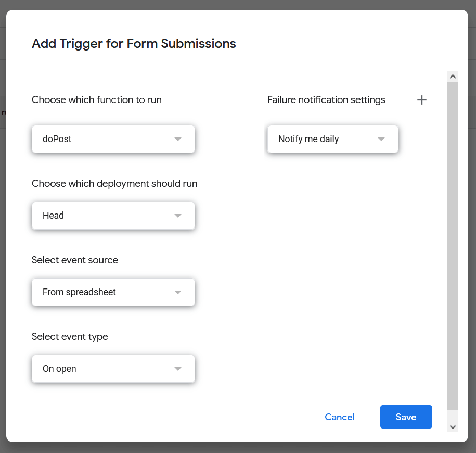Click the arrow on the Notify me daily selector
The image size is (476, 453).
point(382,139)
